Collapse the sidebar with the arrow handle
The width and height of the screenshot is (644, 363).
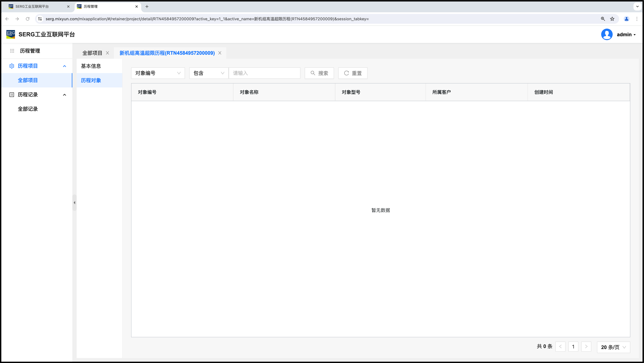(75, 203)
